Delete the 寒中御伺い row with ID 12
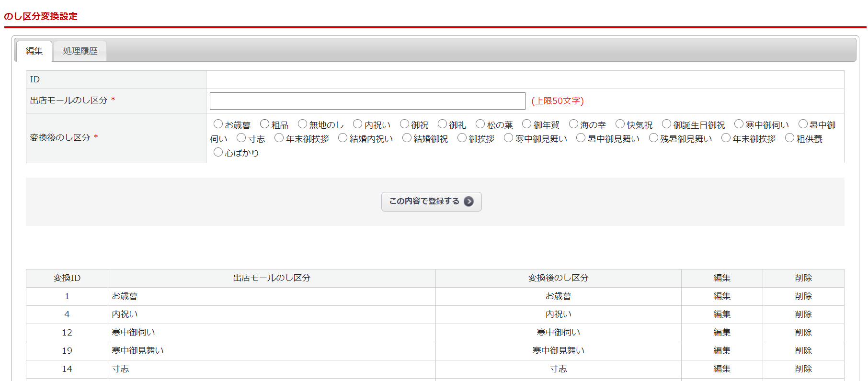Image resolution: width=868 pixels, height=381 pixels. pos(803,333)
